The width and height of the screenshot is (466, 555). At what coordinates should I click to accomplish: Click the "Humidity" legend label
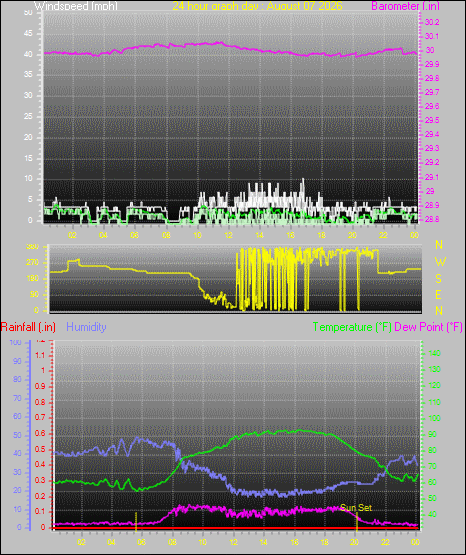coord(86,327)
